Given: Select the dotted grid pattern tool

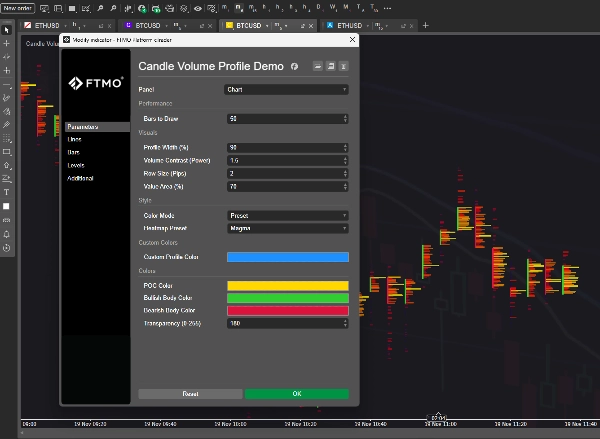Looking at the screenshot, I should point(7,138).
